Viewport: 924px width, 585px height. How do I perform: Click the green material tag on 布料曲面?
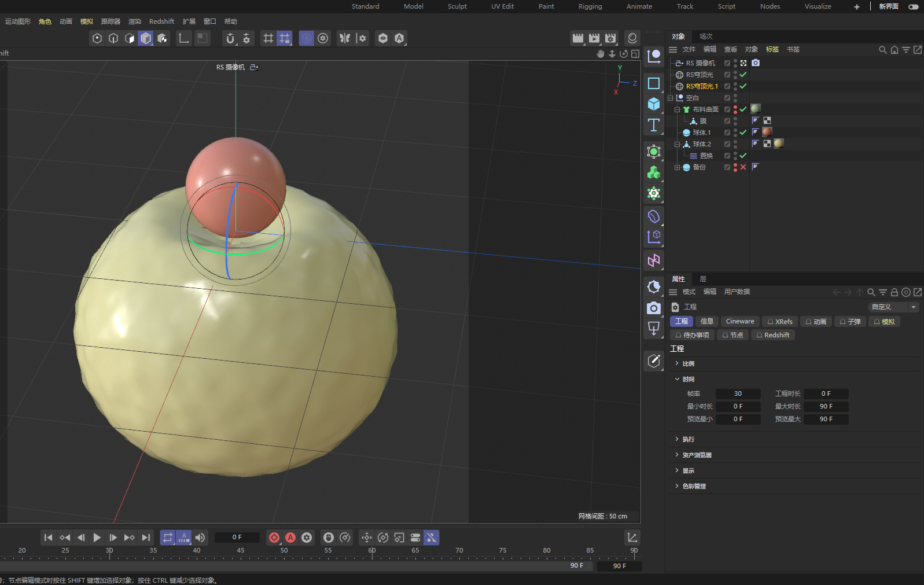pyautogui.click(x=756, y=109)
